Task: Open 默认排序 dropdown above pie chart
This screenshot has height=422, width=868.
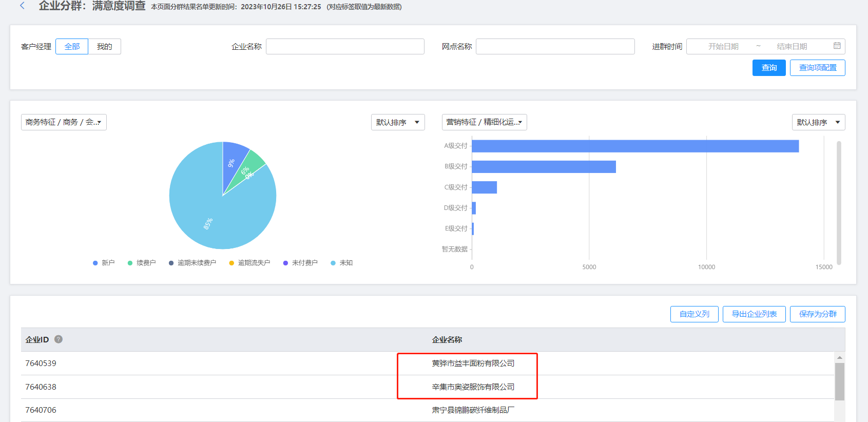Action: tap(398, 122)
